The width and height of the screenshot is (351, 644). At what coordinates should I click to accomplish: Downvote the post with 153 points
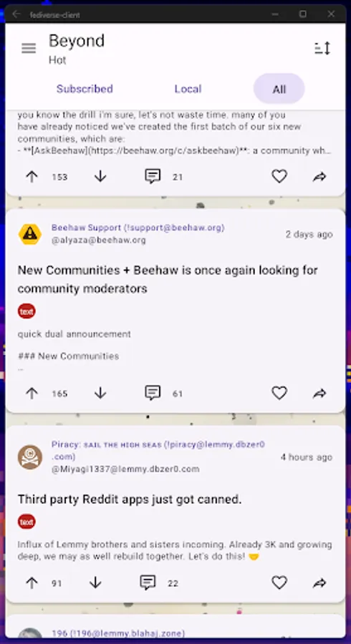pyautogui.click(x=100, y=177)
